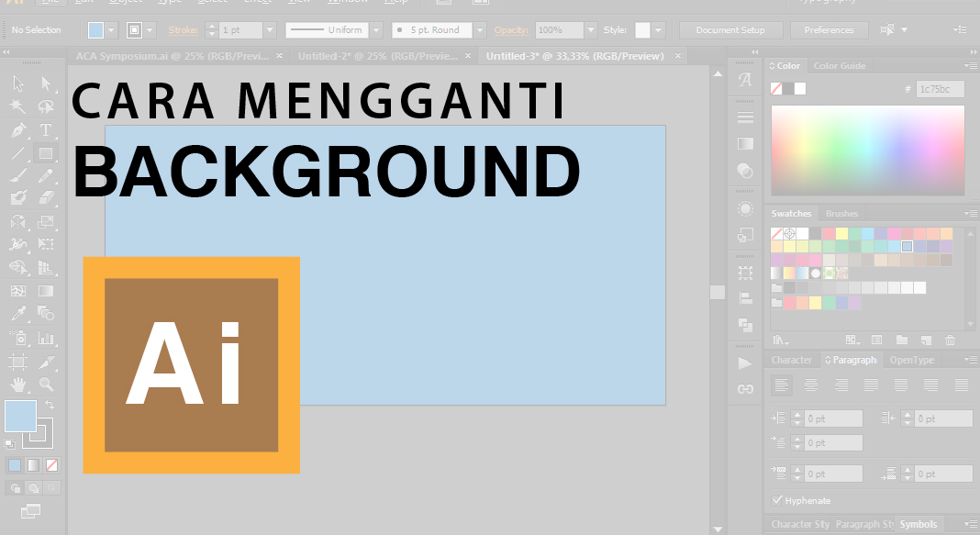Swap fill and stroke colors arrow
This screenshot has height=535, width=980.
click(50, 405)
